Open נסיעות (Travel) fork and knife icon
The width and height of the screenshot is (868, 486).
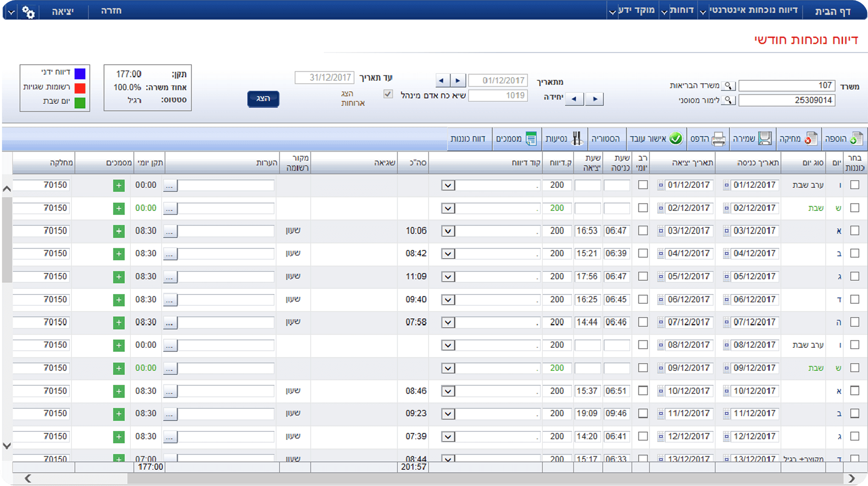click(x=577, y=139)
